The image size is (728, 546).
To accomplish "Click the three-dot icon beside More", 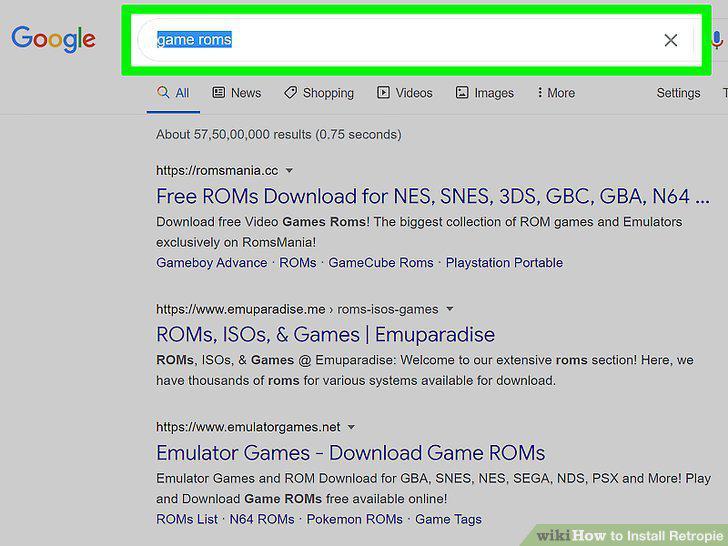I will [x=540, y=92].
